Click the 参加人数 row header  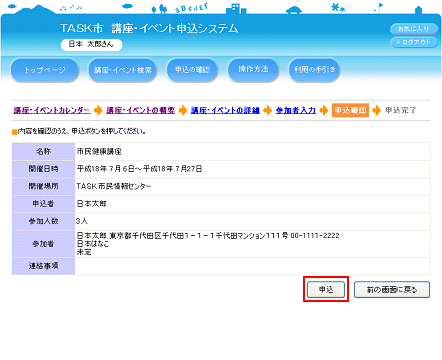pos(43,221)
